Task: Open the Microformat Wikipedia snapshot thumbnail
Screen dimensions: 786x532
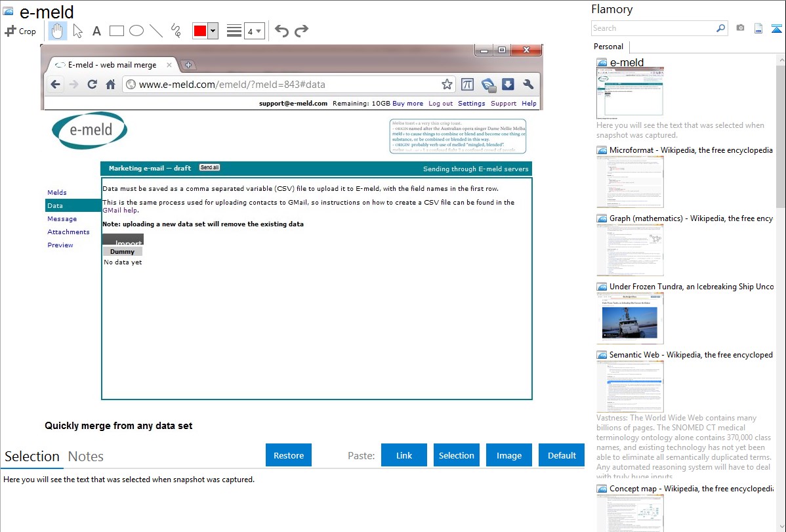Action: click(x=630, y=182)
